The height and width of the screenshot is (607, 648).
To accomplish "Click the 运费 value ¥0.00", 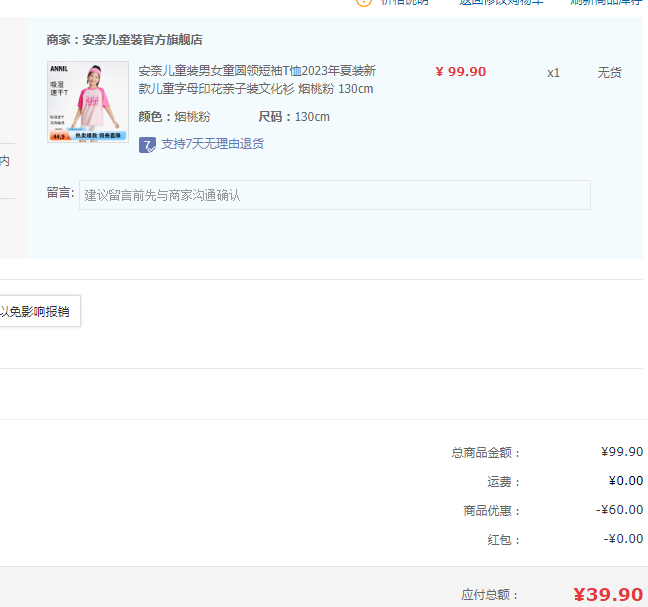I will pyautogui.click(x=626, y=481).
